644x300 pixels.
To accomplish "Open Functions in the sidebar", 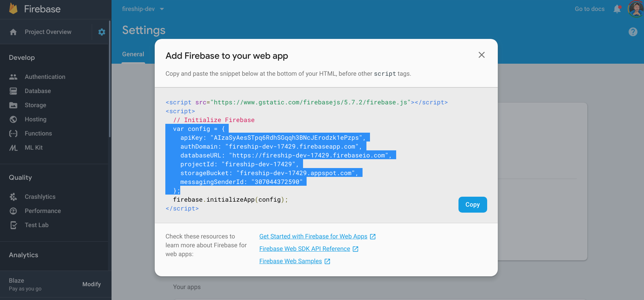I will click(x=38, y=133).
